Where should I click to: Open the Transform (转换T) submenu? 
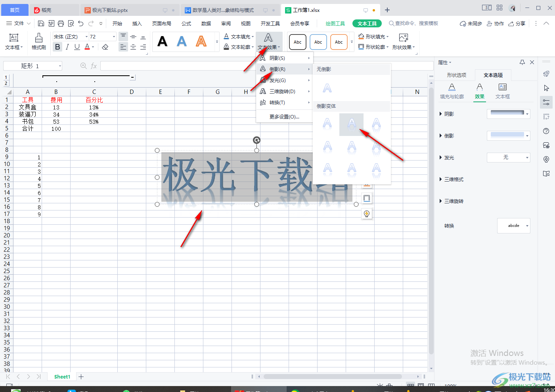coord(285,102)
